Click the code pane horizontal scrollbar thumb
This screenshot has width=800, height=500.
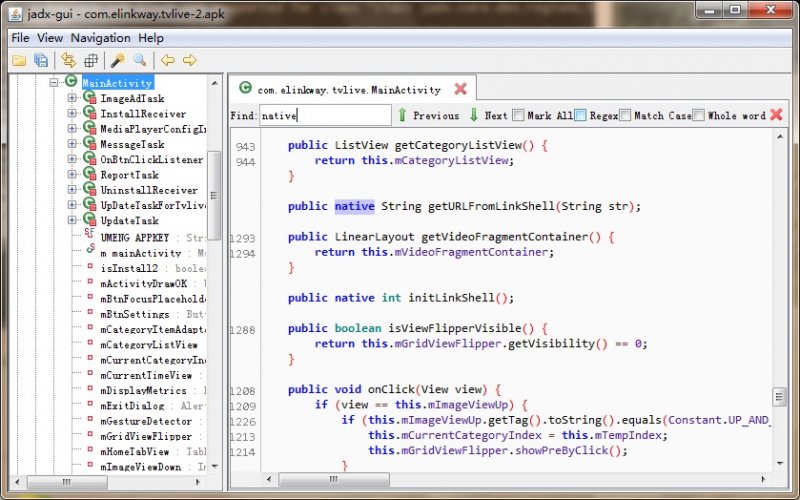pyautogui.click(x=334, y=479)
